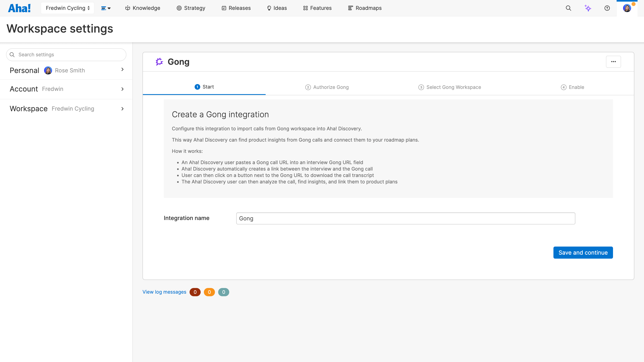Open the search magnifier icon

pyautogui.click(x=568, y=8)
